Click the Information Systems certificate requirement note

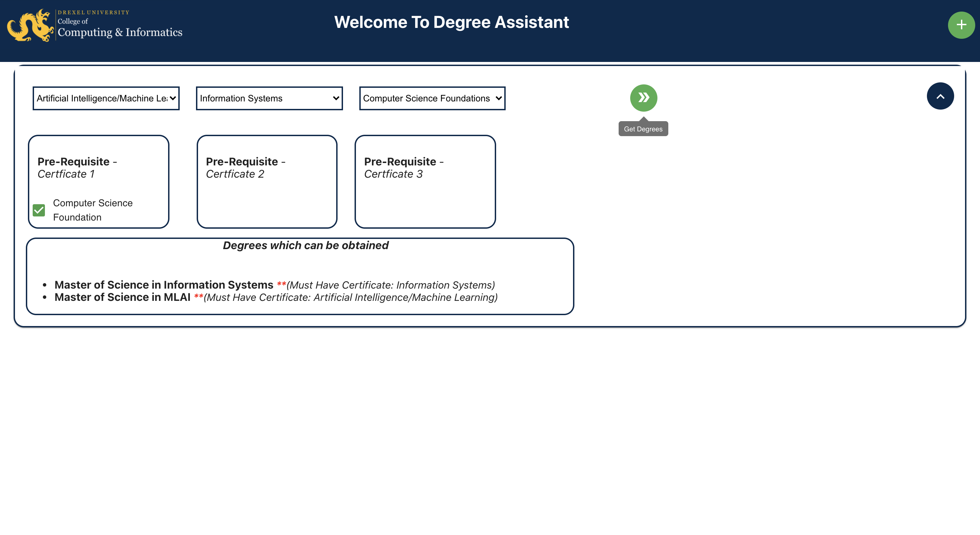tap(390, 285)
